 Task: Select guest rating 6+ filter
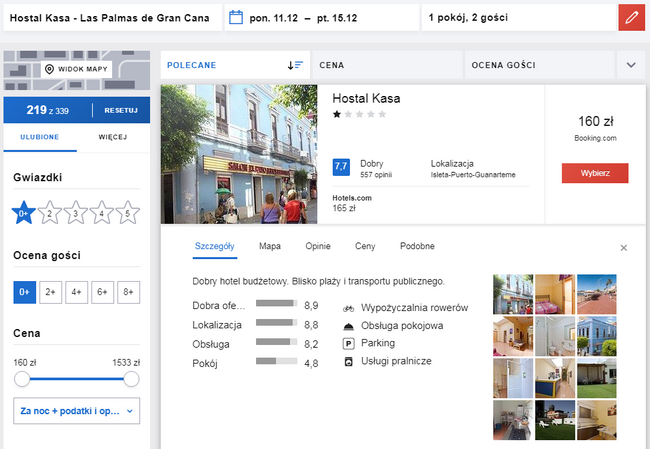(x=102, y=292)
